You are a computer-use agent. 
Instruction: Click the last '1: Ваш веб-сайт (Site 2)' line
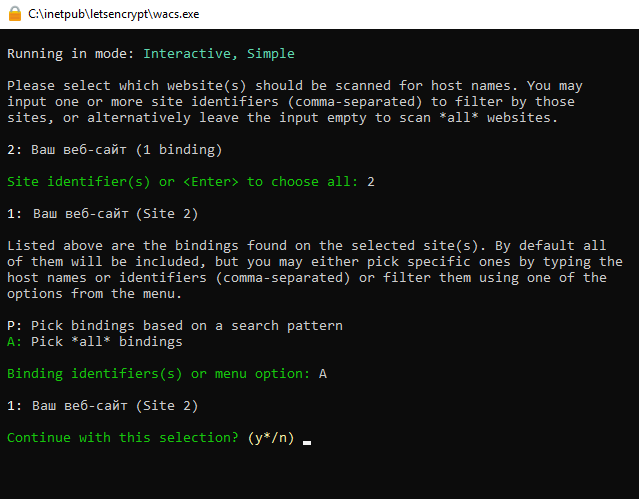(103, 406)
